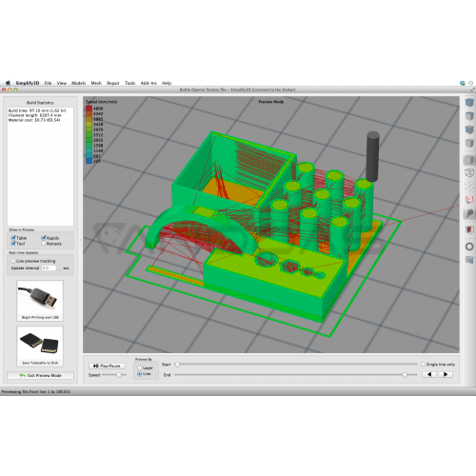Image resolution: width=476 pixels, height=476 pixels.
Task: Select the Layer preview radio button
Action: [139, 368]
